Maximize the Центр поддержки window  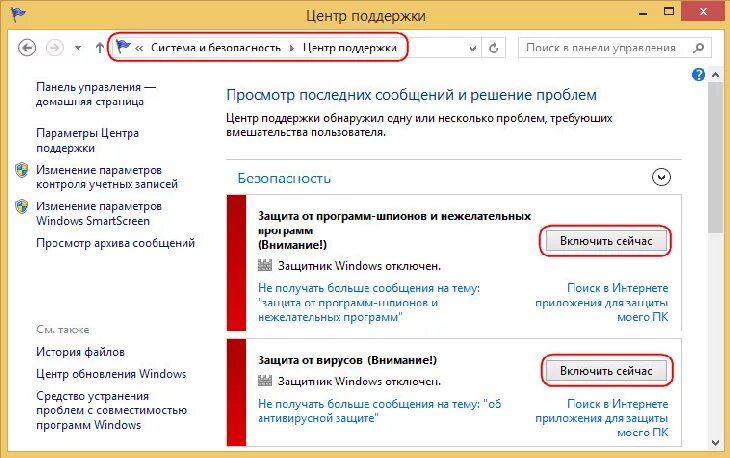[669, 12]
